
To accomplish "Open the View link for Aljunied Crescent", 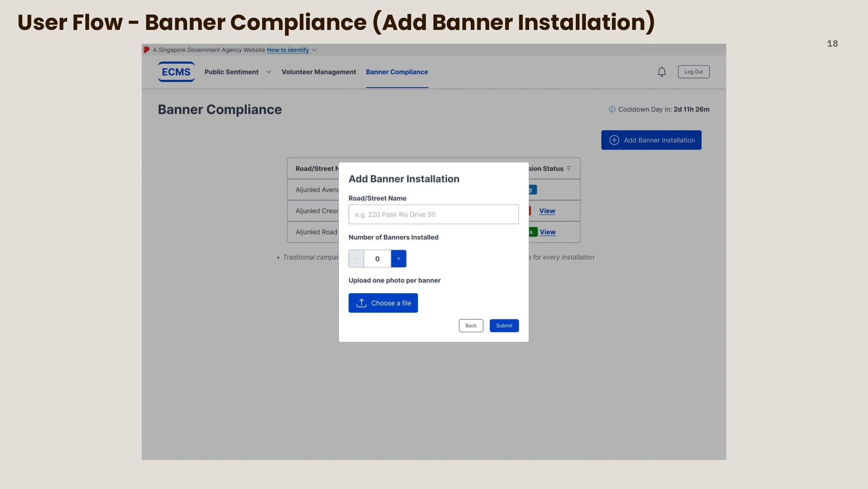I will click(547, 211).
